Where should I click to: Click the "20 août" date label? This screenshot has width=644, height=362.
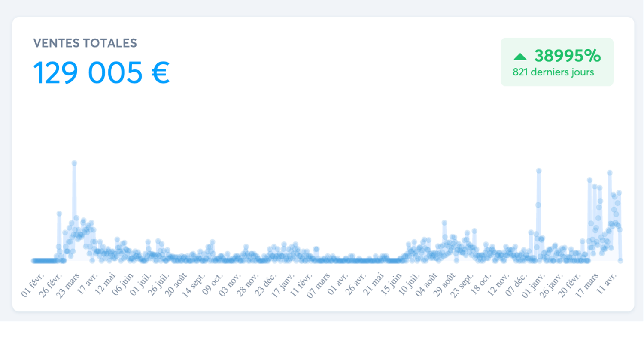click(176, 285)
